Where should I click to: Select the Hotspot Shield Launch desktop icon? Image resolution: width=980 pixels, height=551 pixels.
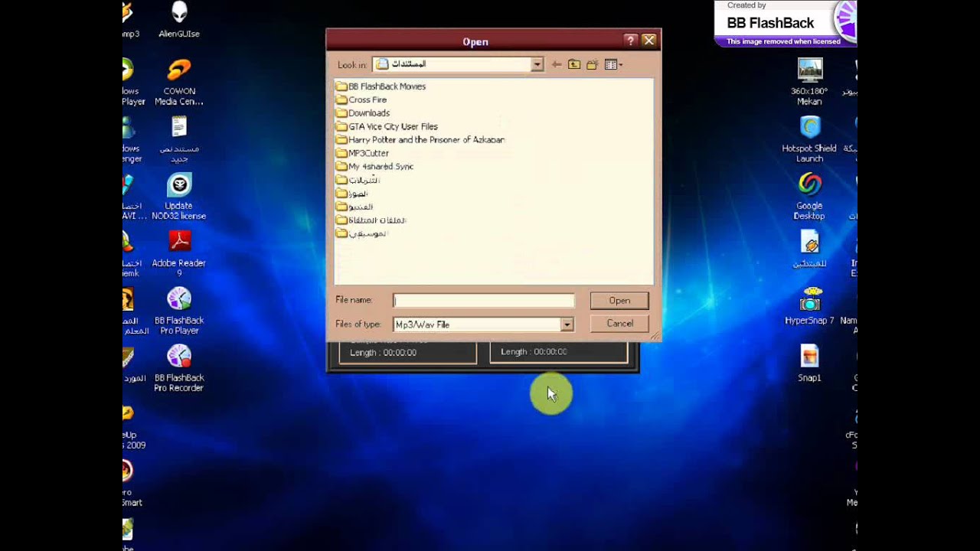click(809, 139)
